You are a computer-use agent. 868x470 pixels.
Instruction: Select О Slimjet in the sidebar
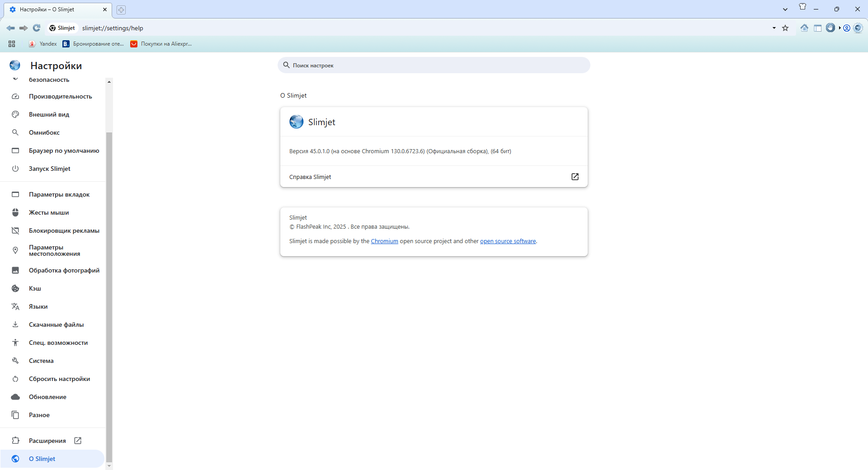pyautogui.click(x=53, y=459)
